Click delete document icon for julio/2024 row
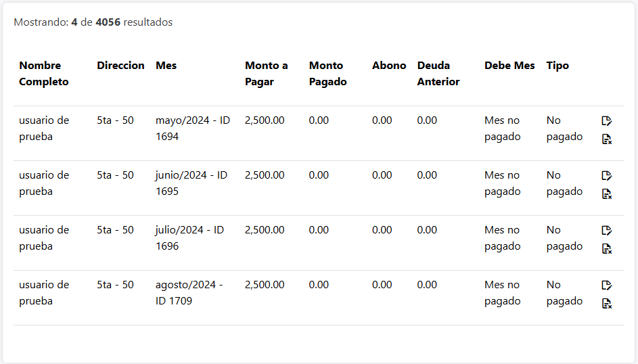Viewport: 638px width, 364px height. tap(607, 249)
